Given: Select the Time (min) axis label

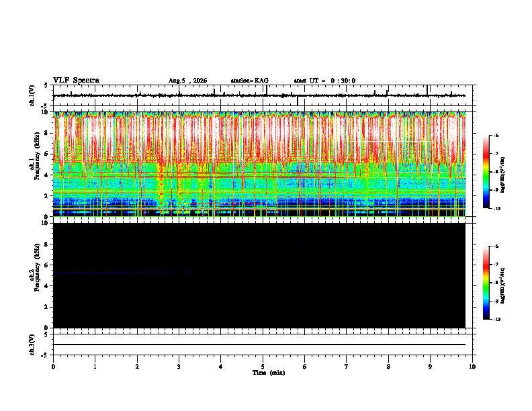Looking at the screenshot, I should (x=269, y=373).
